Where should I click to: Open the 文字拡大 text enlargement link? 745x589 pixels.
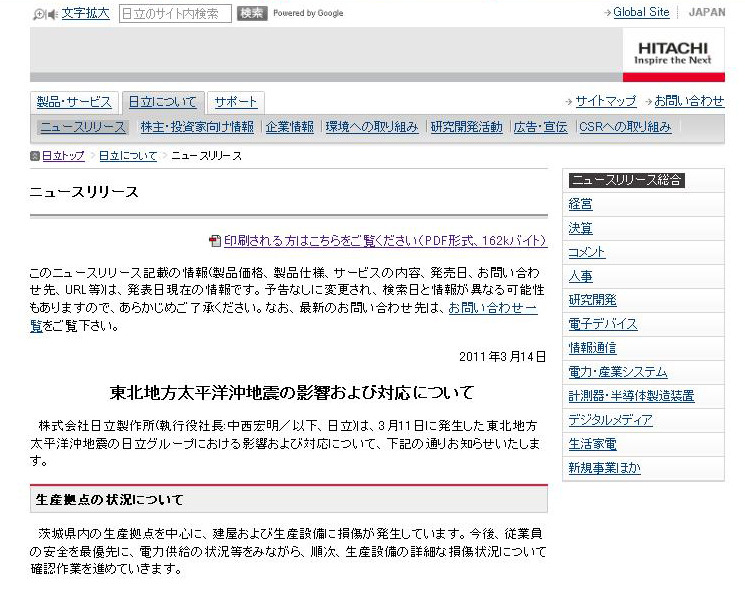[x=86, y=13]
